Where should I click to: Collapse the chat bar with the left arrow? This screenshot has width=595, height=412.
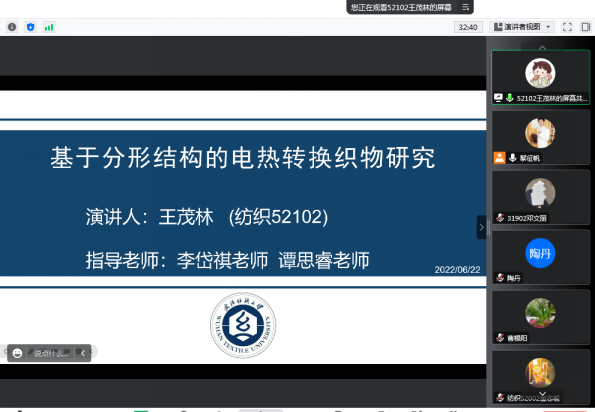83,353
